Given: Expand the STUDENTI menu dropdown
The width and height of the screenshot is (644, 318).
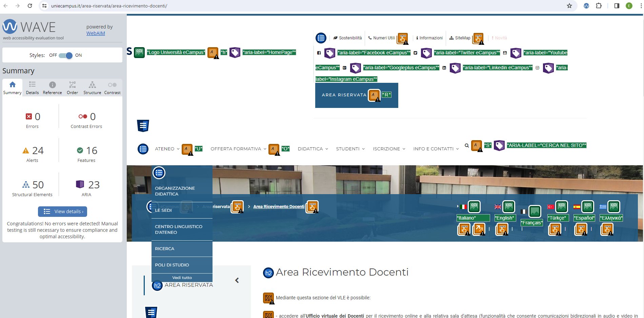Looking at the screenshot, I should pos(350,149).
